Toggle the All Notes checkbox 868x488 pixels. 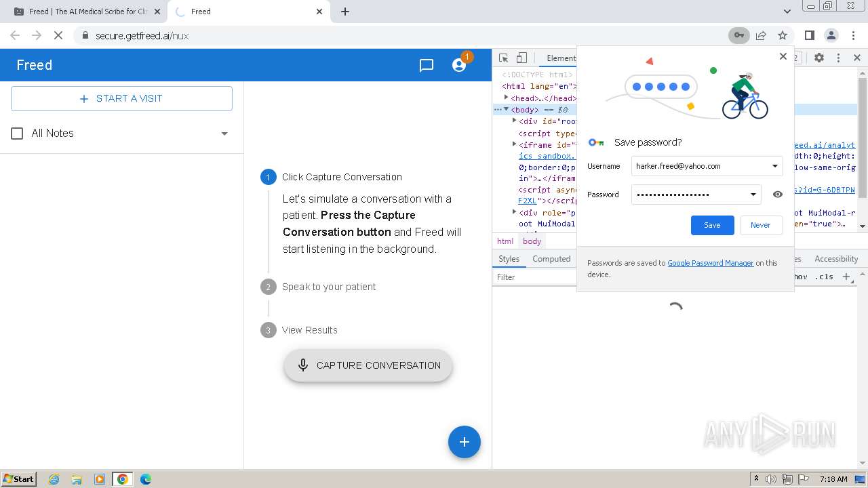[18, 134]
